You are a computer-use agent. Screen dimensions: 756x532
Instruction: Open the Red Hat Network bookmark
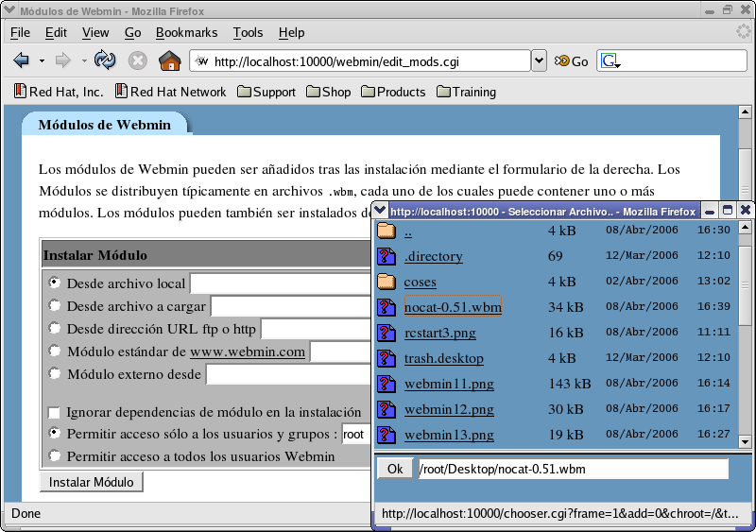(x=171, y=92)
